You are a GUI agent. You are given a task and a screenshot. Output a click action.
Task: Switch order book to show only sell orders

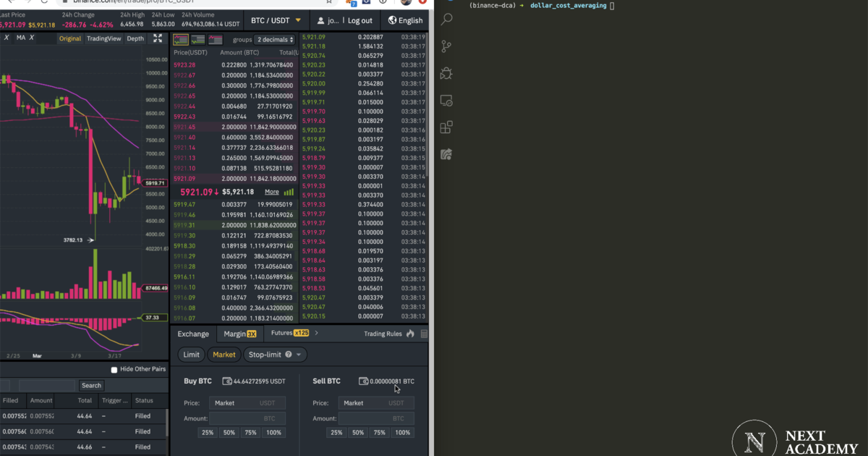point(215,39)
